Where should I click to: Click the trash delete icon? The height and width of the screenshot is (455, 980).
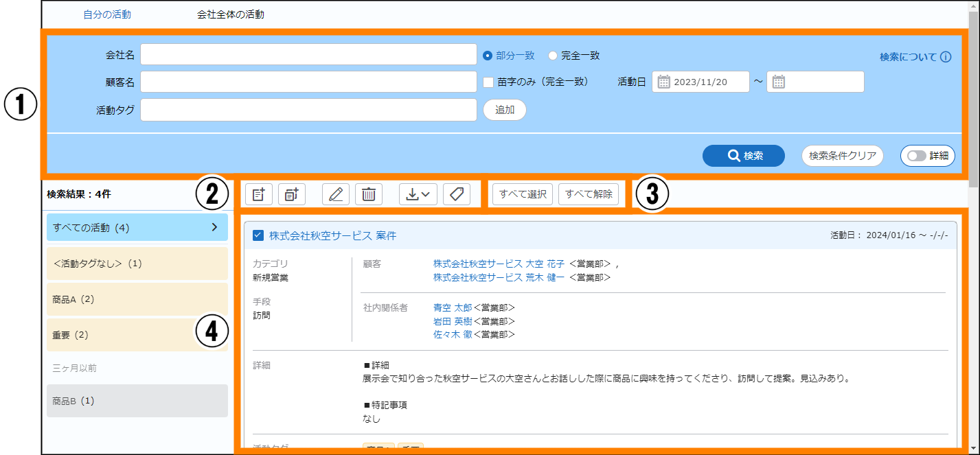click(x=369, y=194)
